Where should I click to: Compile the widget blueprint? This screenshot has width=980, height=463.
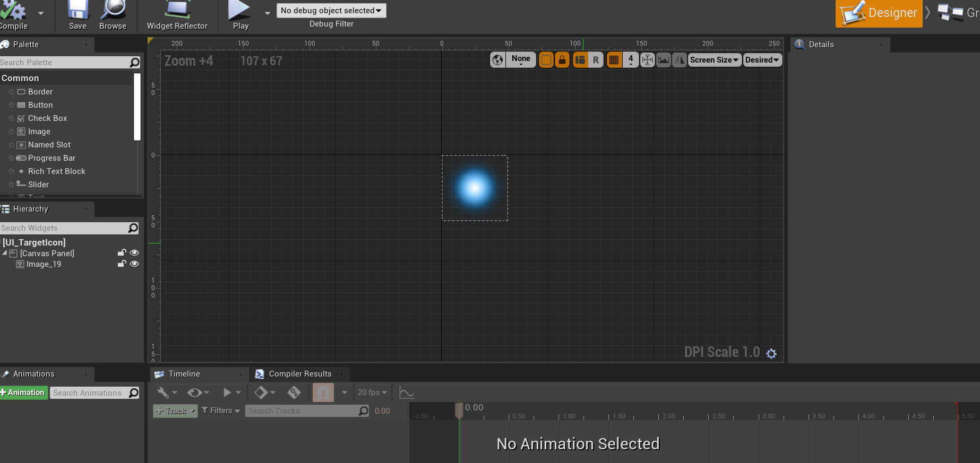point(13,16)
